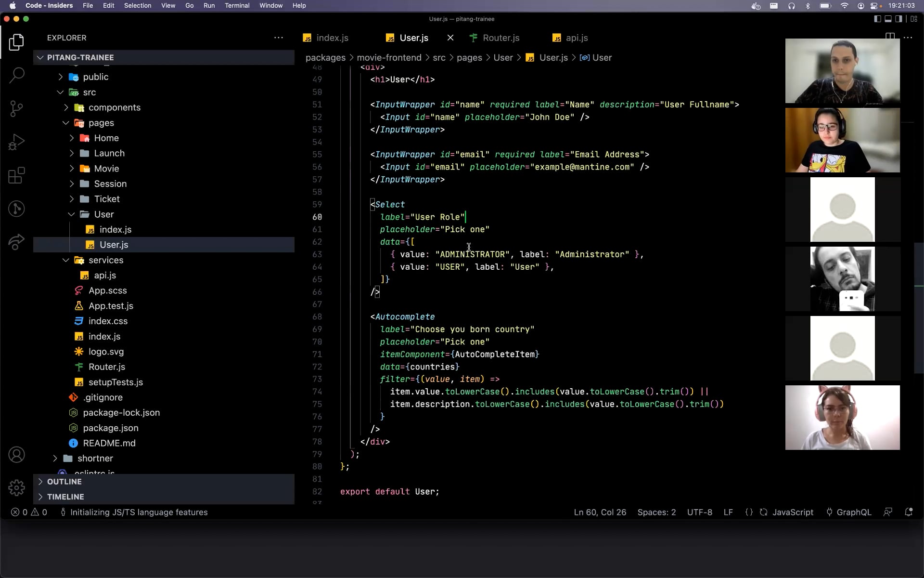Open the Manage gear icon
Image resolution: width=924 pixels, height=578 pixels.
[x=16, y=487]
